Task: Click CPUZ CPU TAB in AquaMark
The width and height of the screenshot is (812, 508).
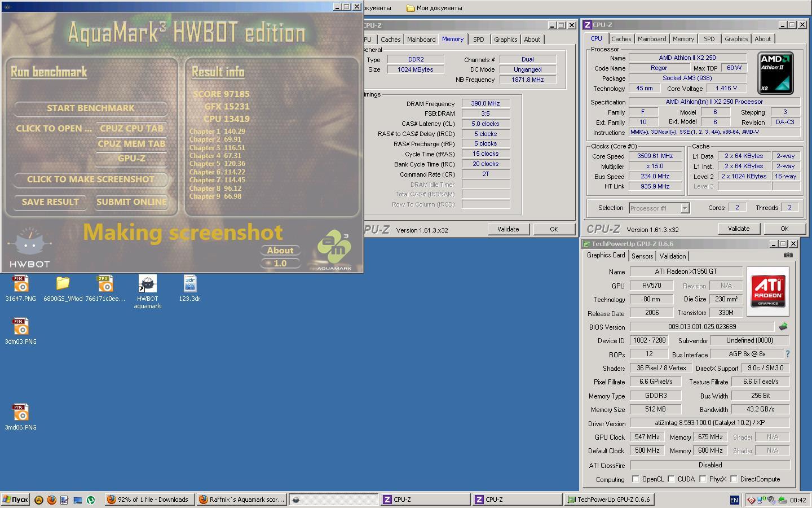Action: pos(131,128)
